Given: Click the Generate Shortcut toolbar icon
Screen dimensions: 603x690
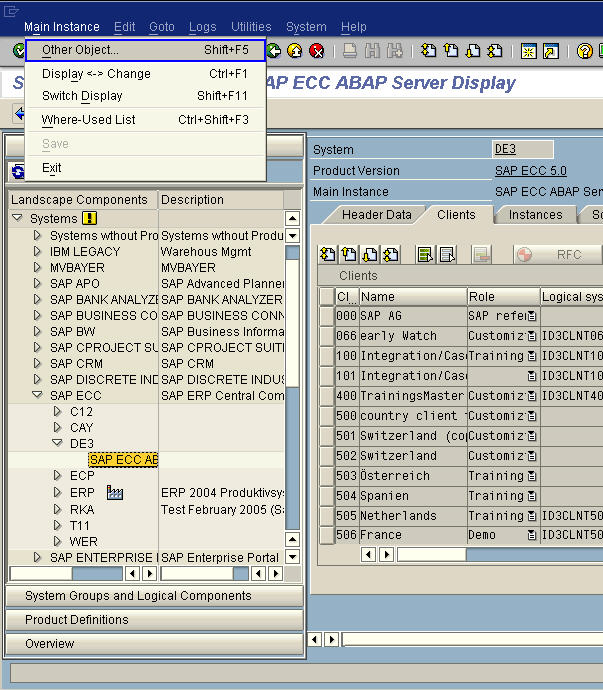Looking at the screenshot, I should [x=551, y=51].
